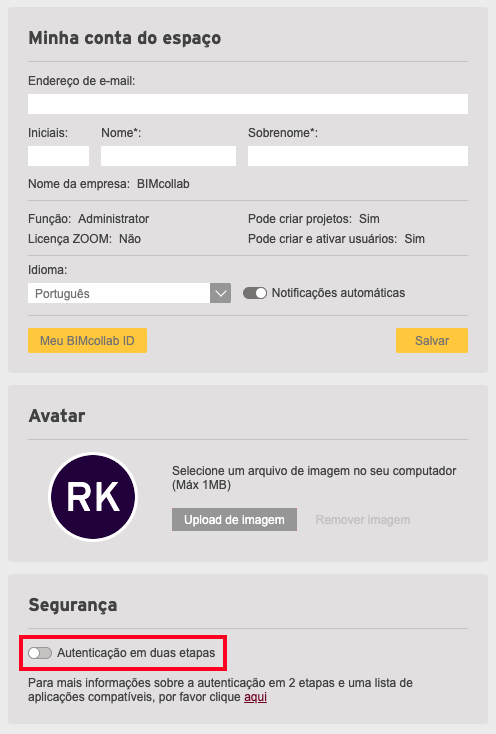This screenshot has height=734, width=496.
Task: Enable Autenticação em duas etapas toggle
Action: click(x=40, y=653)
